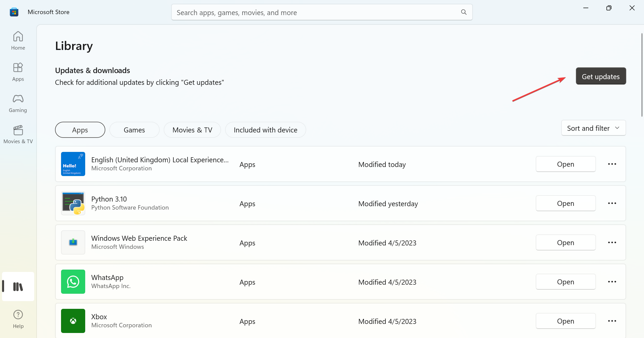Click the search magnifier icon

point(464,12)
